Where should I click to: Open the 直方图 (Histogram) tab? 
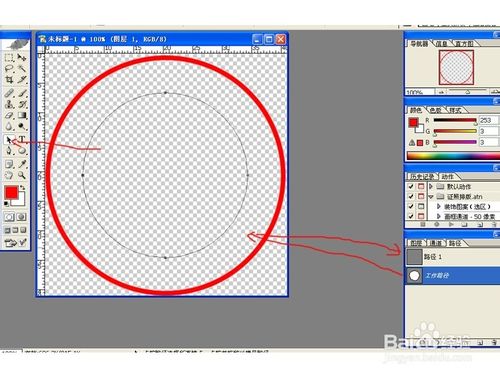click(x=464, y=44)
